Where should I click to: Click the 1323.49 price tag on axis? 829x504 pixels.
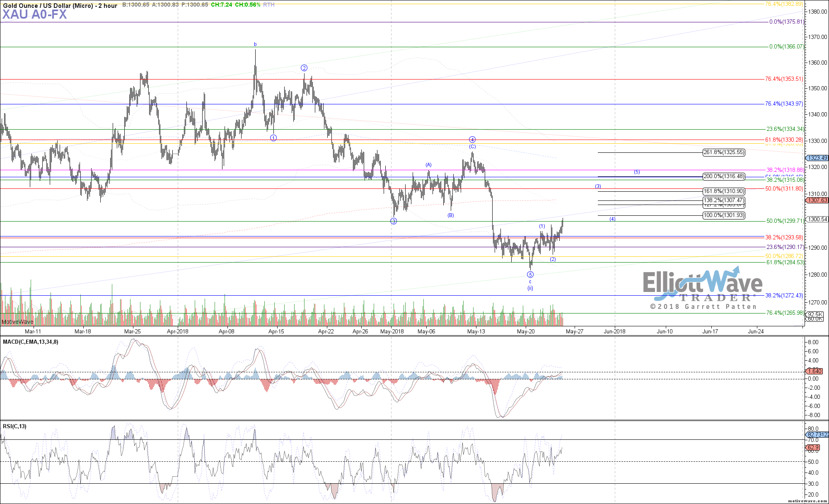tap(817, 158)
